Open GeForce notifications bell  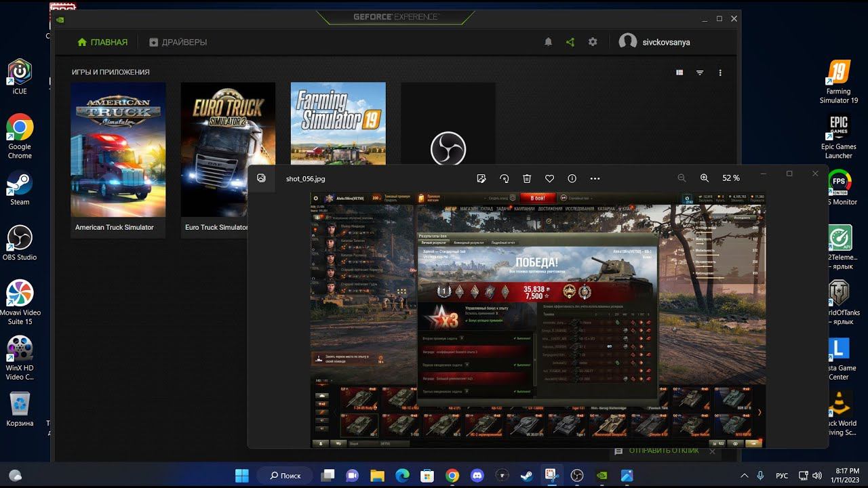[x=548, y=42]
